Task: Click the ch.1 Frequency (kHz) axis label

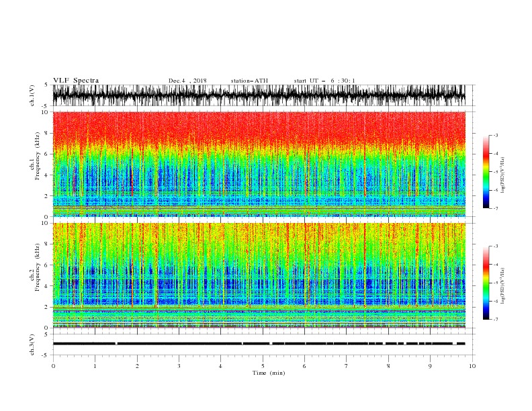Action: [x=35, y=154]
